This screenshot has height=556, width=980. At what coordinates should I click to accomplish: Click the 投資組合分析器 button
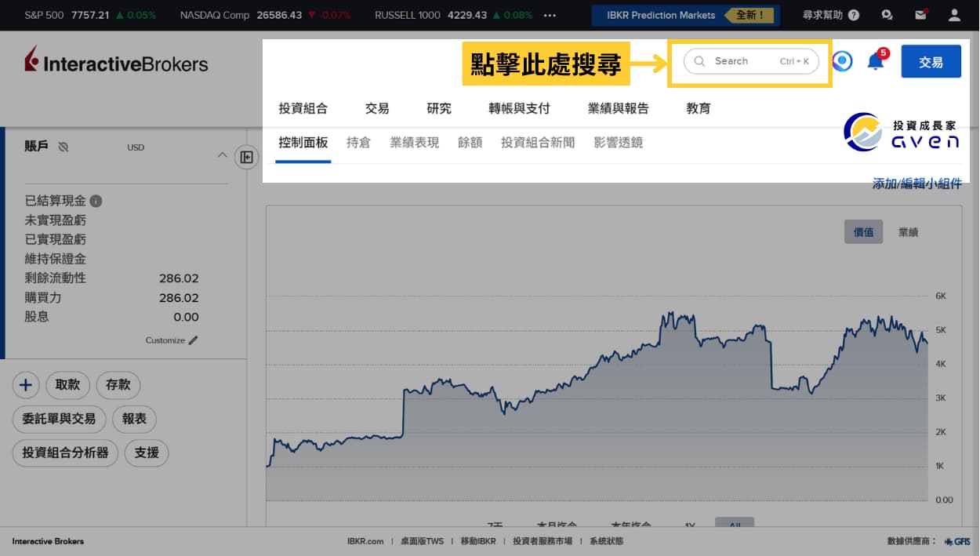tap(66, 452)
